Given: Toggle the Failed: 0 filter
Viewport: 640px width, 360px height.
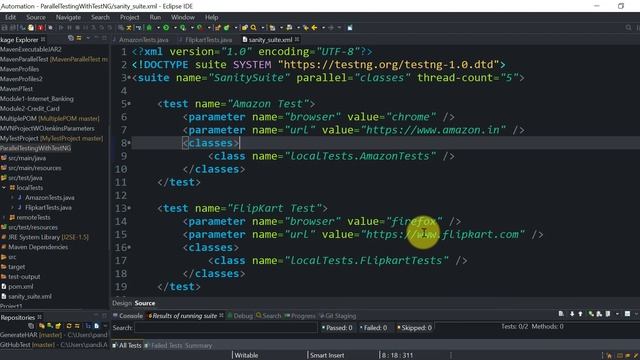Looking at the screenshot, I should pyautogui.click(x=373, y=328).
